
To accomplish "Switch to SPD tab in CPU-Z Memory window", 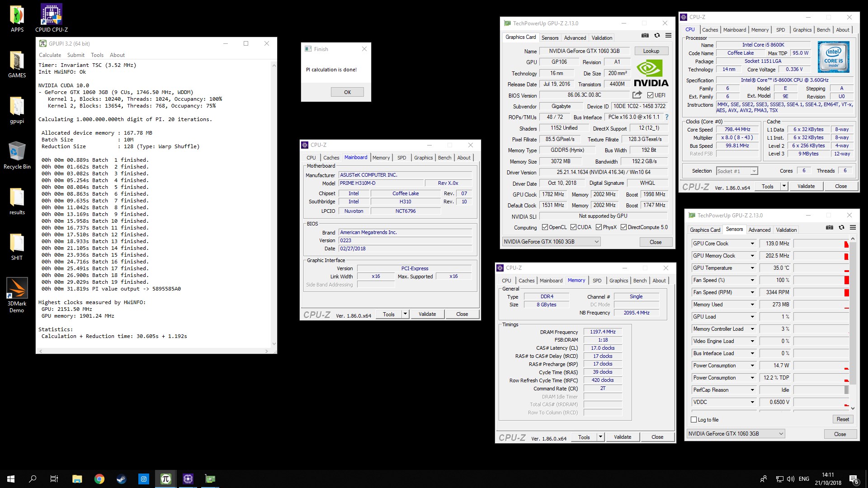I will click(x=597, y=281).
